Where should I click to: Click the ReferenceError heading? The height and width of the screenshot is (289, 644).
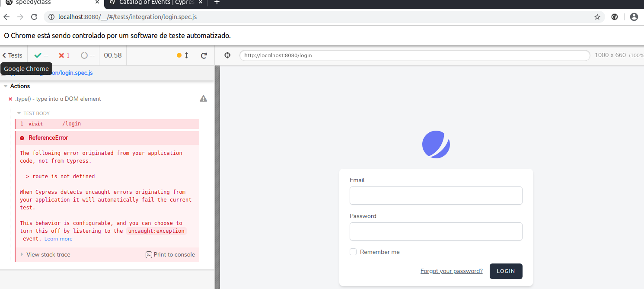[48, 138]
